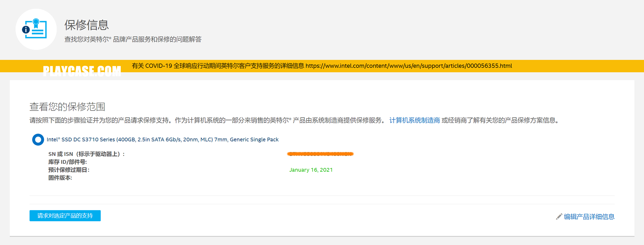
Task: Click the 查看您的保修范围 section heading
Action: coord(67,107)
